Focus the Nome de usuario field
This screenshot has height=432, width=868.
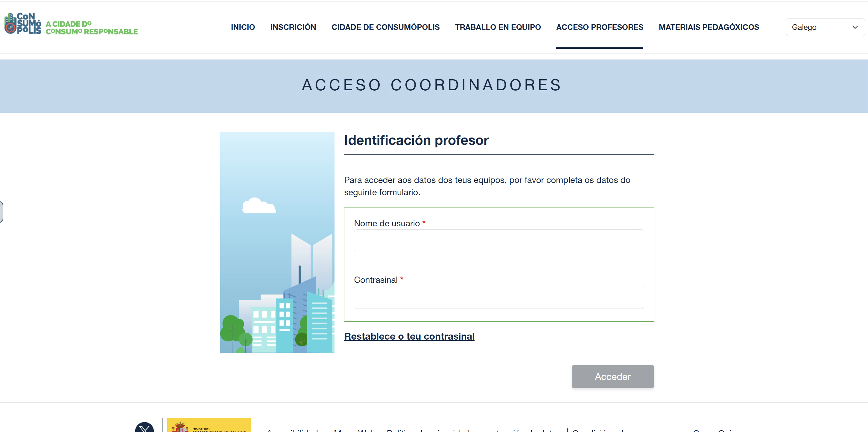[499, 241]
